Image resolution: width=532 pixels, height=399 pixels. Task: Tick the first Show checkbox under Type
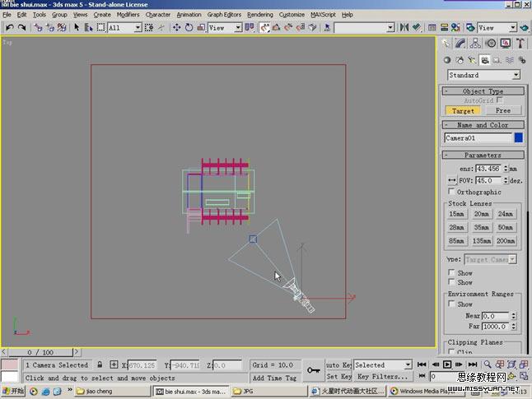click(x=451, y=272)
